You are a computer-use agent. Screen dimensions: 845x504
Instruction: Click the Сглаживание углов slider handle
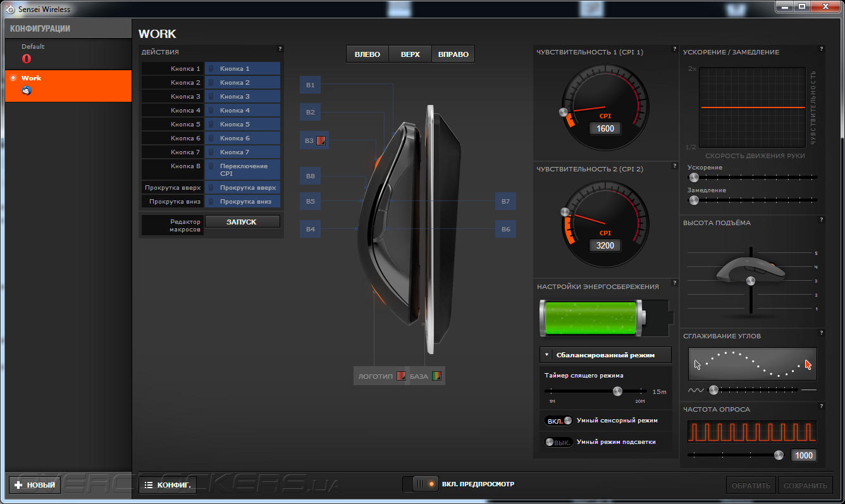point(714,390)
